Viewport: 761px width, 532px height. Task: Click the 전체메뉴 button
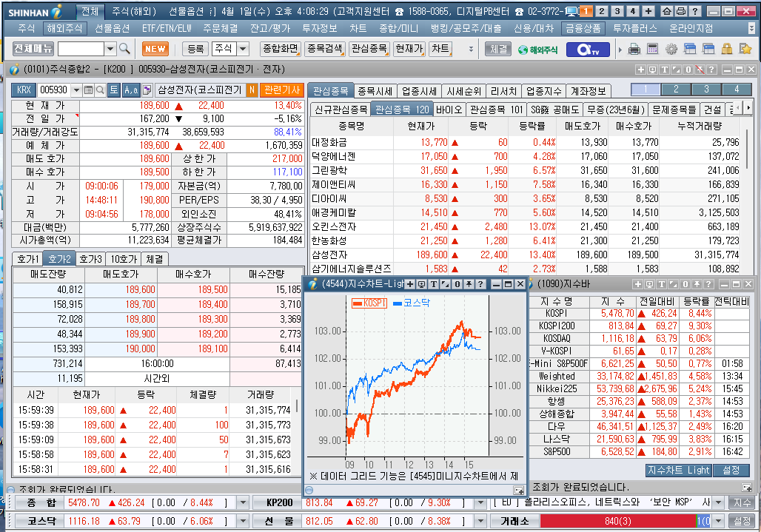pos(33,49)
